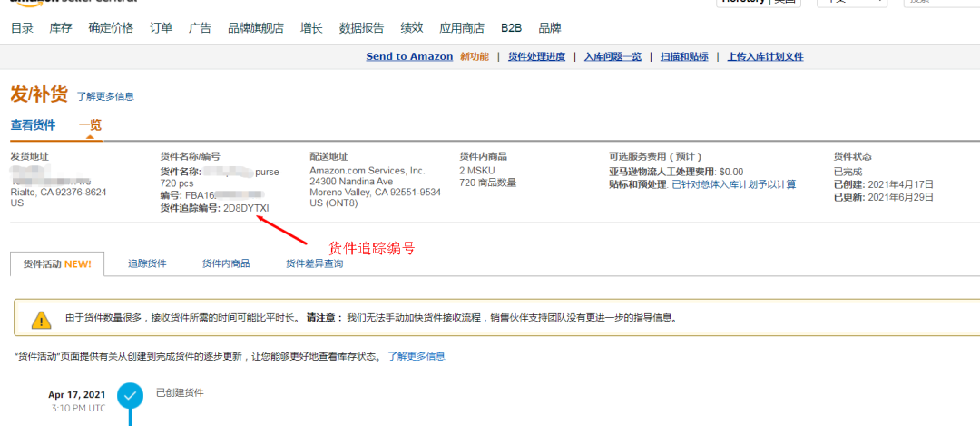Viewport: 980px width, 426px height.
Task: Open the 入库问题一览 link
Action: tap(612, 56)
